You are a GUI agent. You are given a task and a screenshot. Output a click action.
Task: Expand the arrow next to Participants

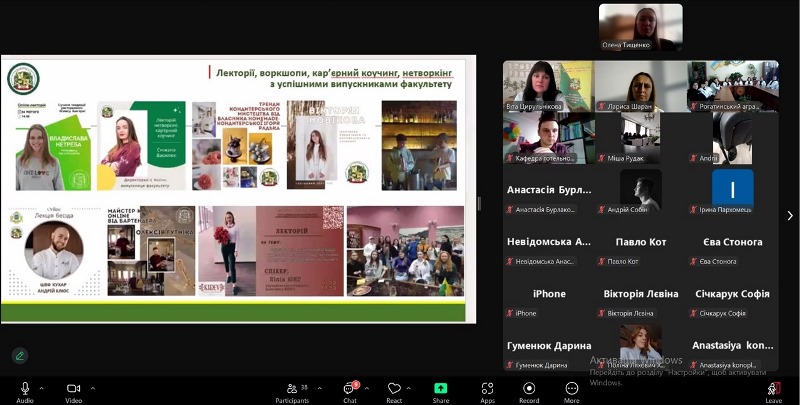(319, 387)
